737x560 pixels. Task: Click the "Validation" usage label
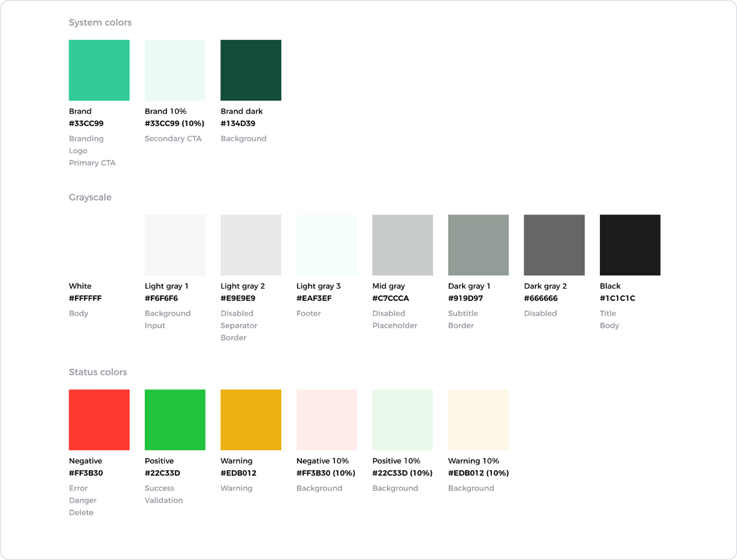(x=164, y=500)
